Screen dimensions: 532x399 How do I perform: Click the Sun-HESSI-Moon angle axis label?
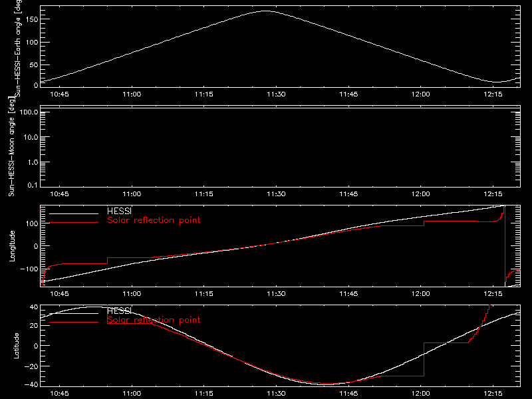click(x=11, y=146)
